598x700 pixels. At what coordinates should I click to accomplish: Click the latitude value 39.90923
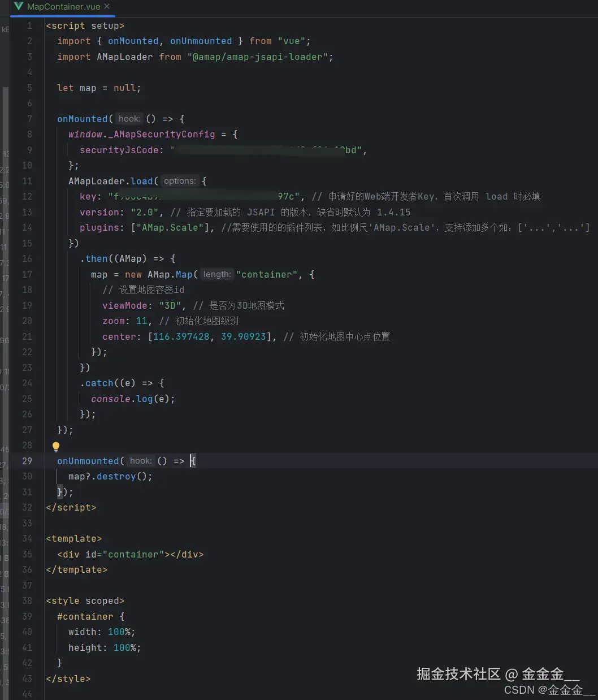244,336
